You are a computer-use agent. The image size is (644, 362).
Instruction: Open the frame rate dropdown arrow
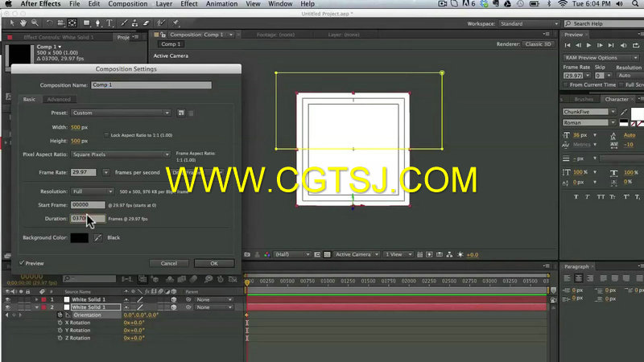pos(106,172)
